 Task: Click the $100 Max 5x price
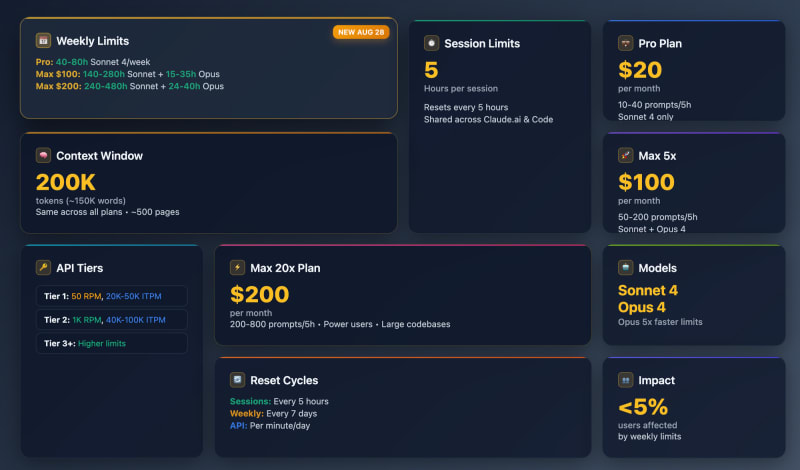[x=646, y=182]
